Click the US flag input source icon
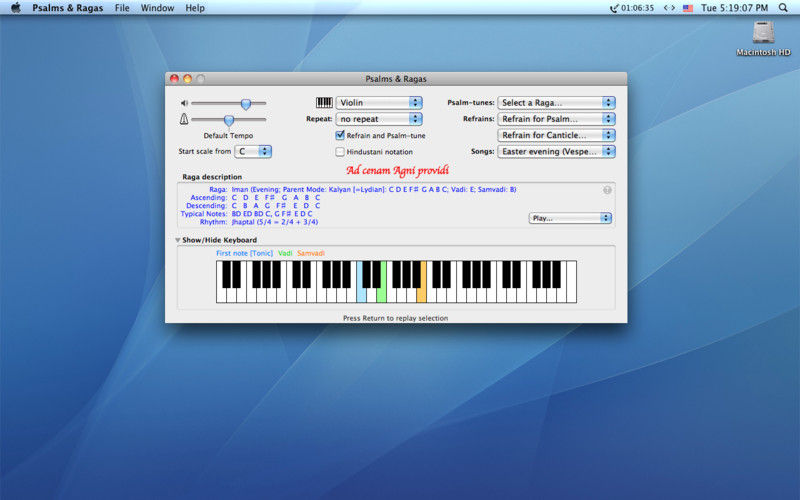800x500 pixels. 688,8
